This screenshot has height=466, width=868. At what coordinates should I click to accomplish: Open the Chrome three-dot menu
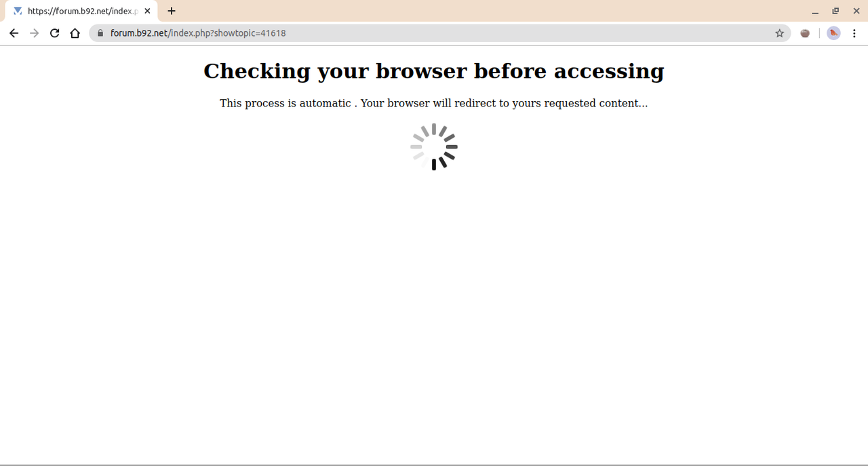(x=854, y=33)
